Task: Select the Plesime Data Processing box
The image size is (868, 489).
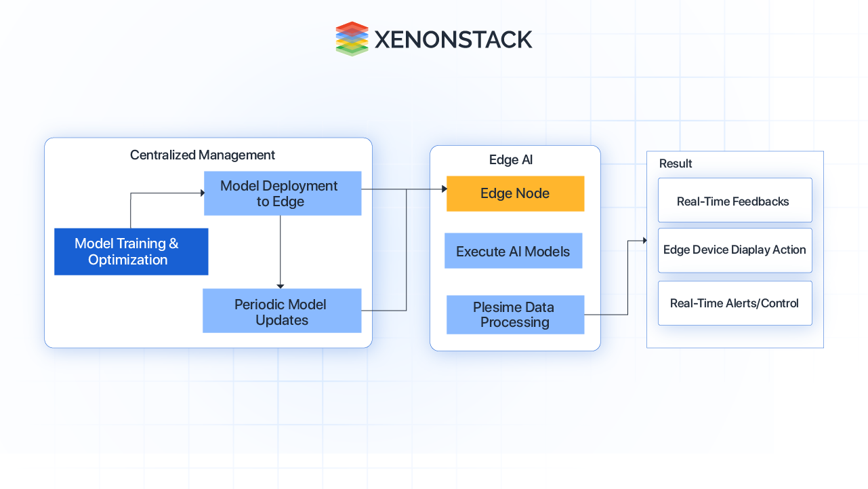Action: (515, 315)
